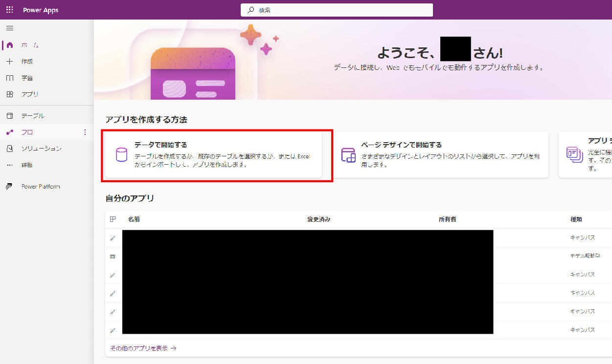Click the 作成 plus icon

pos(10,62)
